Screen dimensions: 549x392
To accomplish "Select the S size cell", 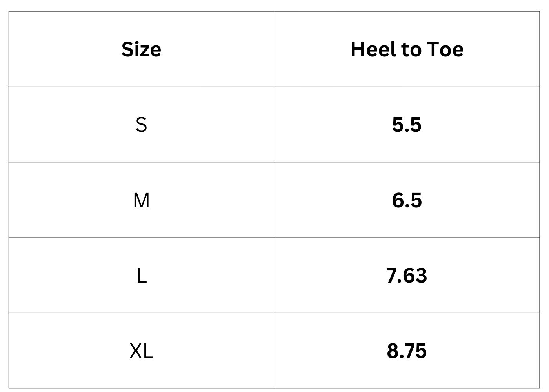I will click(x=141, y=125).
